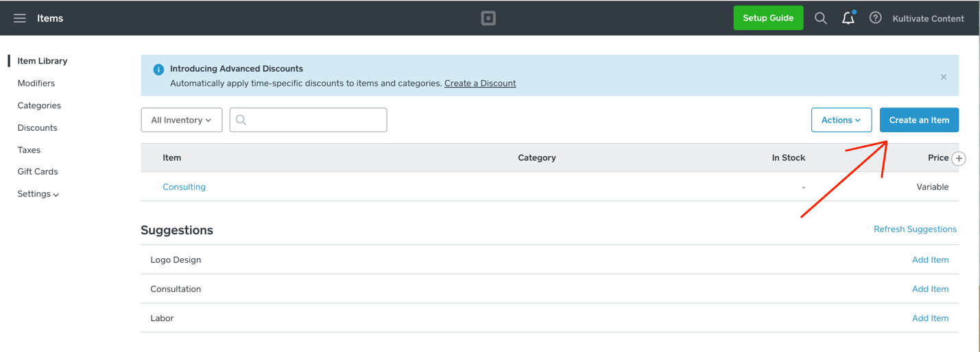This screenshot has height=352, width=980.
Task: Expand the All Inventory dropdown
Action: 181,120
